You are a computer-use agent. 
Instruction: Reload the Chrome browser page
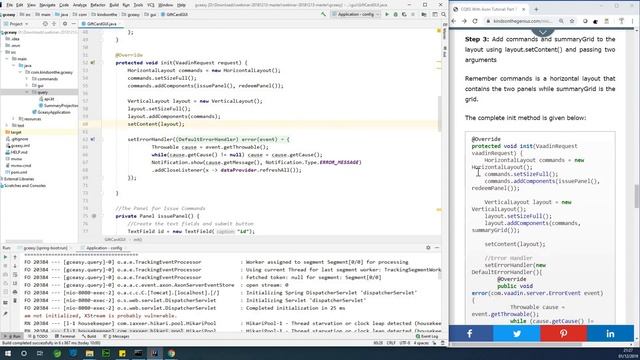tap(475, 21)
